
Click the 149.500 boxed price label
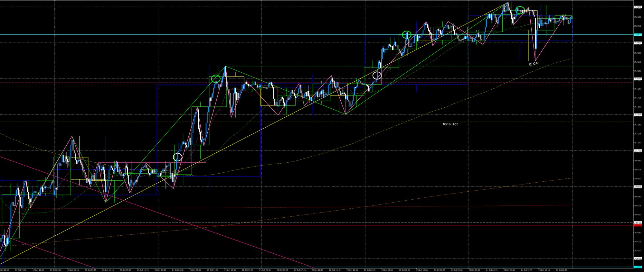coord(638,258)
